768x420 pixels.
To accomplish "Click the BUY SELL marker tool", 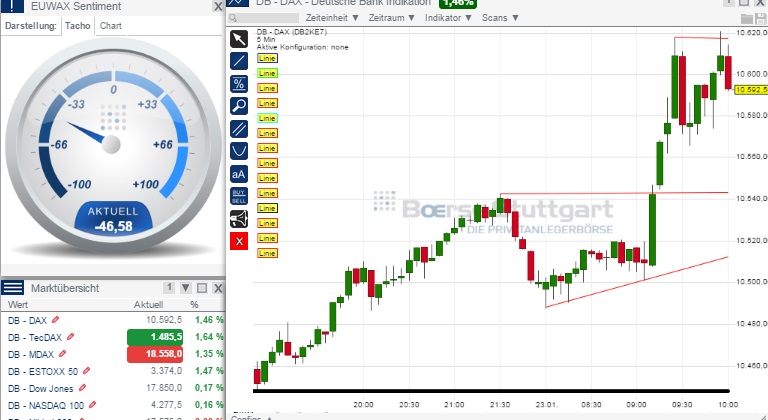I will (239, 196).
